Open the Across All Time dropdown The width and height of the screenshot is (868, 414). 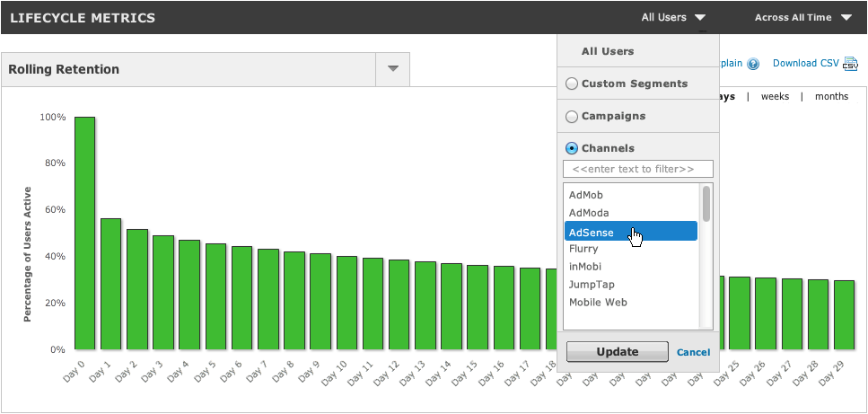click(x=803, y=17)
